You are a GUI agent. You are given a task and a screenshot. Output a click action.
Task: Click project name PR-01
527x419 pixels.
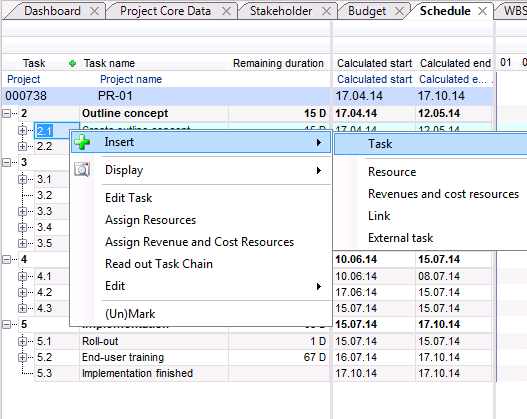(x=115, y=96)
